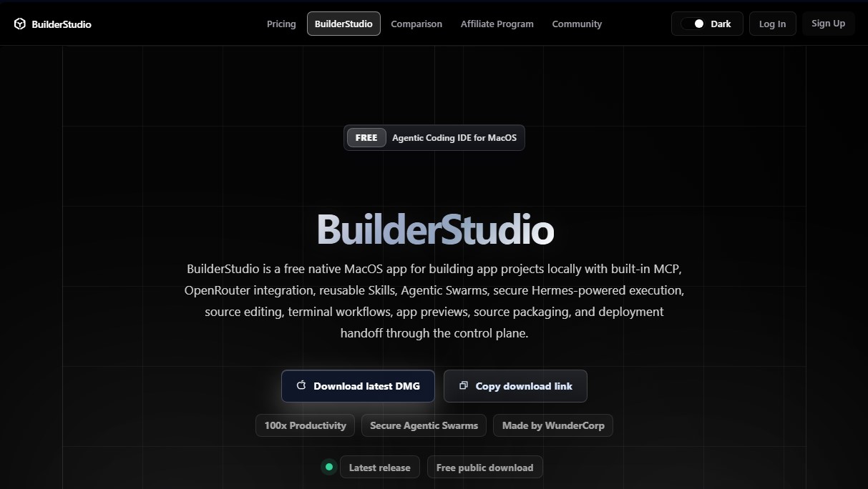
Task: Click the Sign Up button
Action: 828,24
